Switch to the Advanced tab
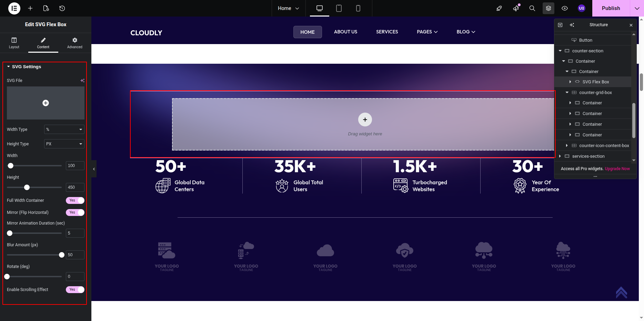 point(75,43)
